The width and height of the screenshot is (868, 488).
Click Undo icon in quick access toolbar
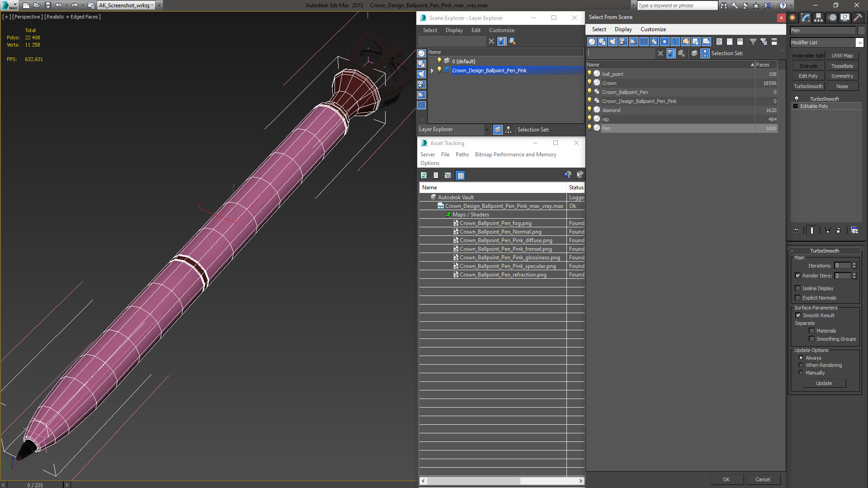click(58, 5)
